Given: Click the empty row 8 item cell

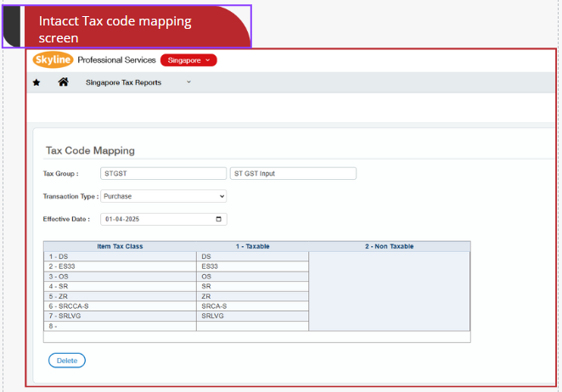Looking at the screenshot, I should (x=120, y=326).
